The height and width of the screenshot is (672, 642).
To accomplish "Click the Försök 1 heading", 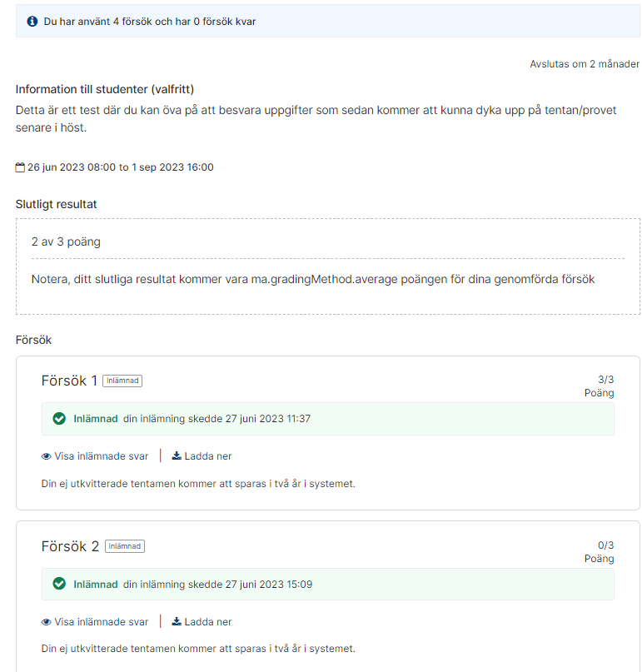I will 69,381.
